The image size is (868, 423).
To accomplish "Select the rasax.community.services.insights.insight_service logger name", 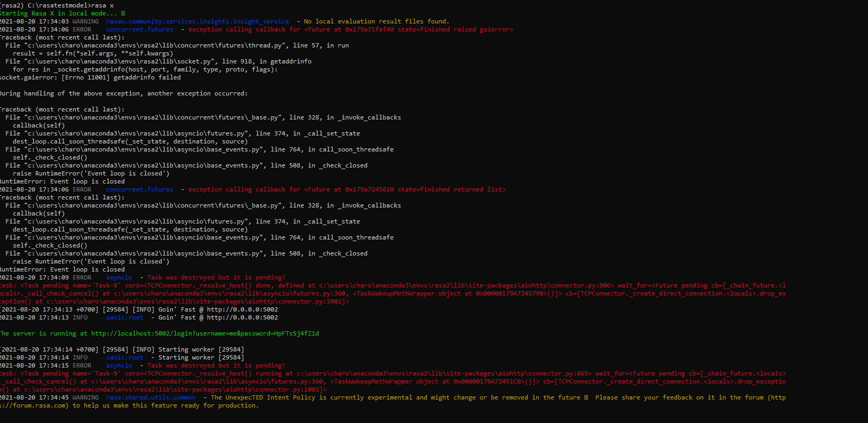I will [x=197, y=21].
